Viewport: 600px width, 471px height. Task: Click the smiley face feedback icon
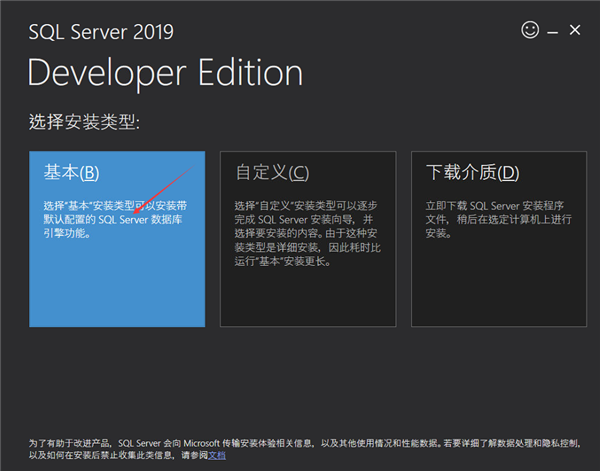click(x=530, y=30)
